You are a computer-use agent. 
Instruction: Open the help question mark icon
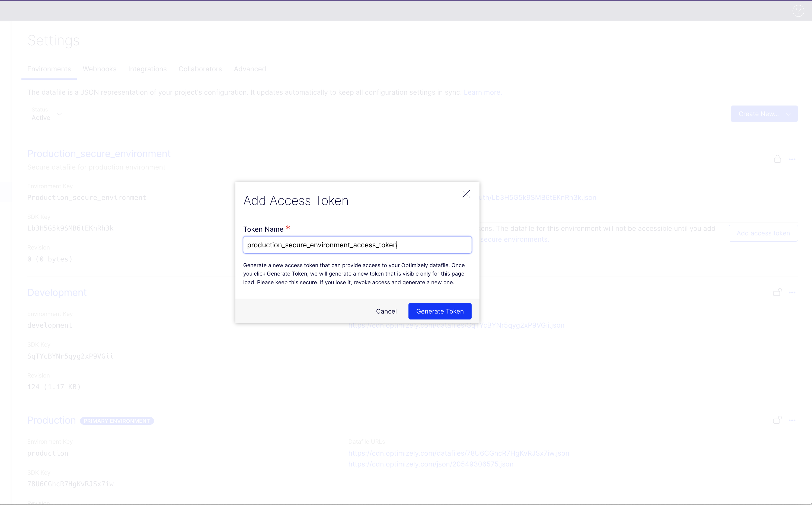point(798,11)
